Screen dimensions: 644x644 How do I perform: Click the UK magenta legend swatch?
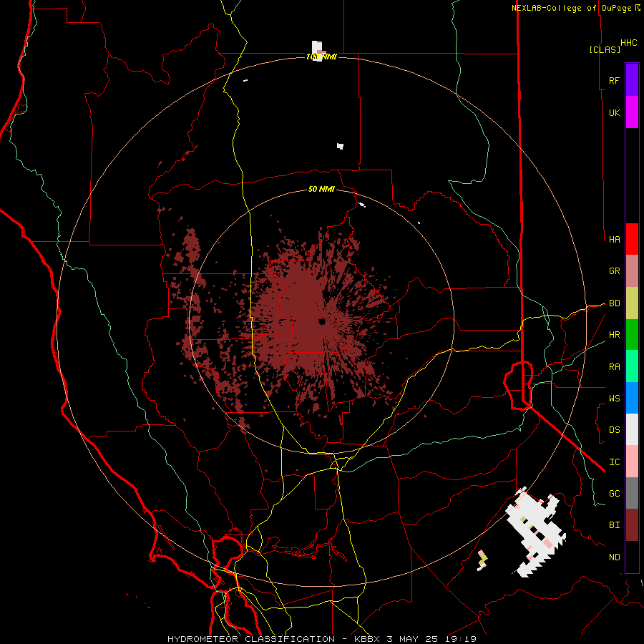pos(632,112)
